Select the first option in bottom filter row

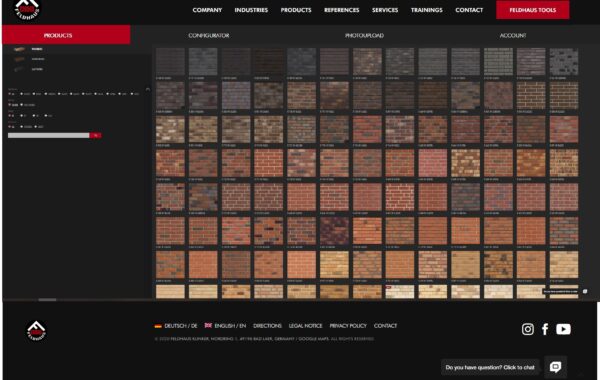tap(10, 126)
